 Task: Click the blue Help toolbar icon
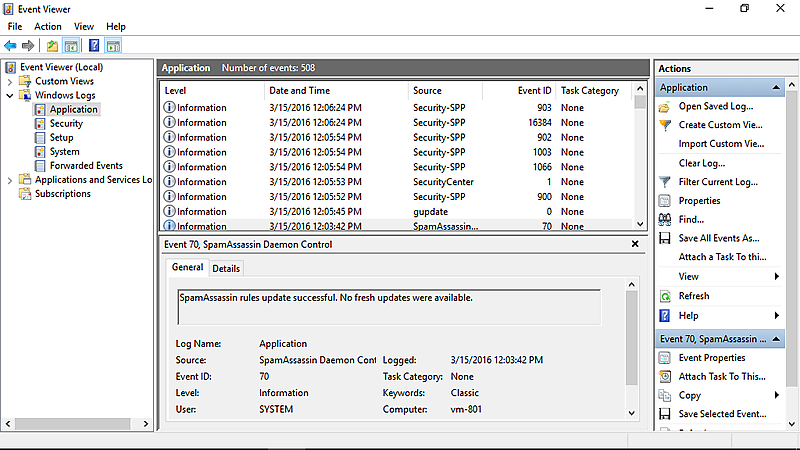94,46
